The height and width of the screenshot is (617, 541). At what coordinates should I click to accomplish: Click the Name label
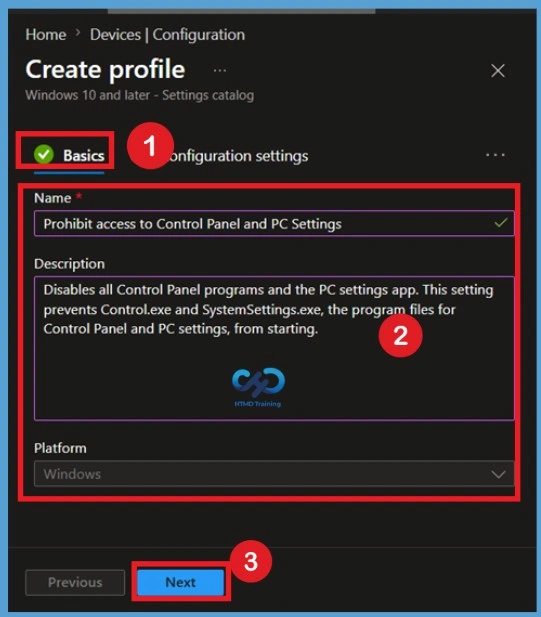(53, 198)
